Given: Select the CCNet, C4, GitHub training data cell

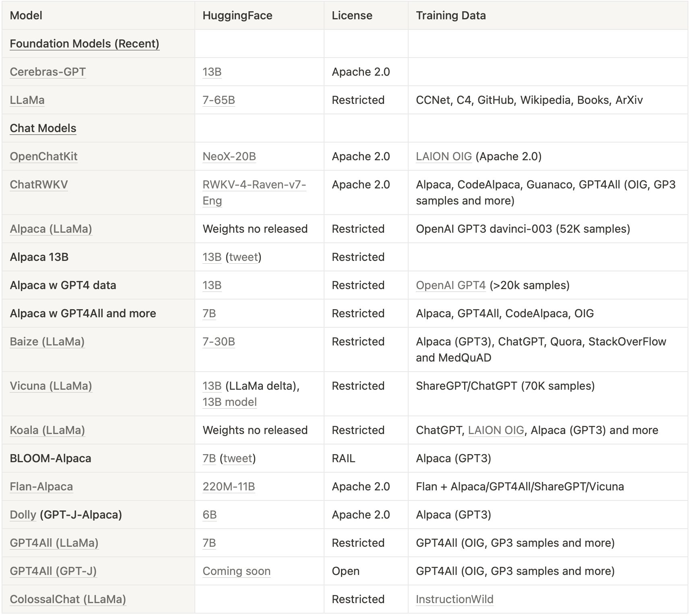Looking at the screenshot, I should [x=548, y=100].
